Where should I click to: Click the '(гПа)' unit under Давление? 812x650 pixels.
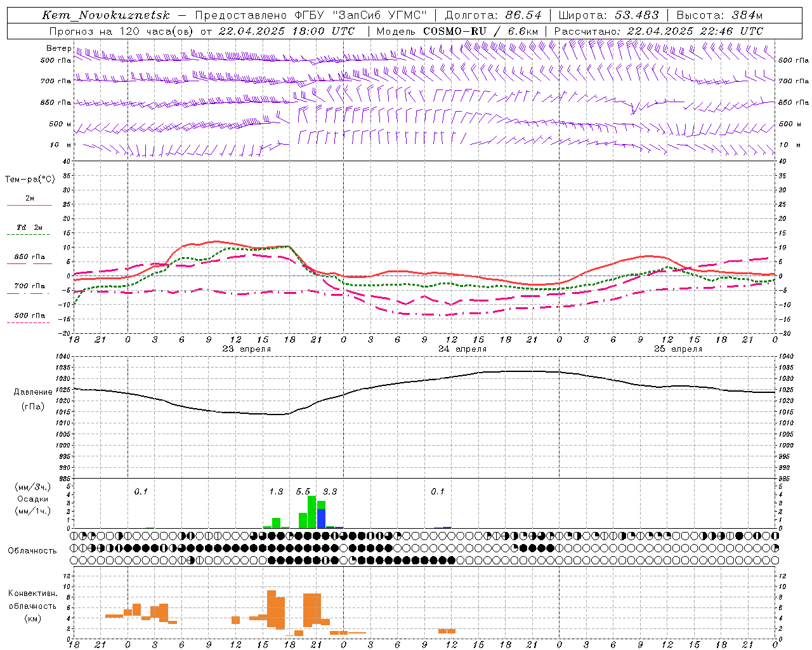[x=33, y=407]
